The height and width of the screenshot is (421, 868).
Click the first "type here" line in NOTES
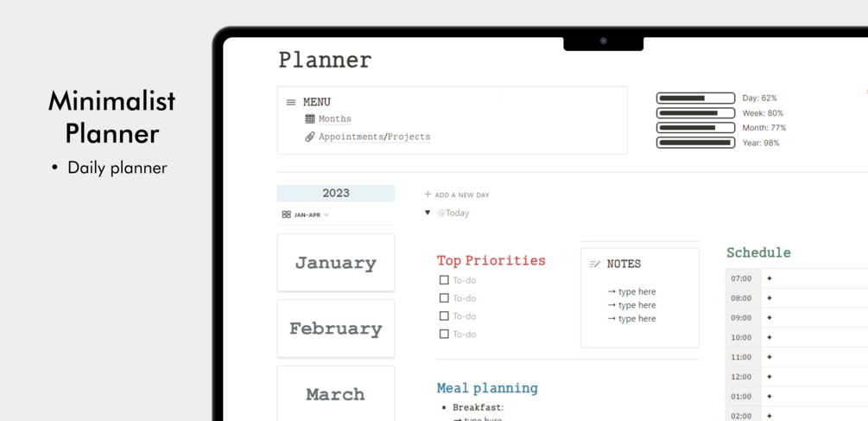point(637,292)
